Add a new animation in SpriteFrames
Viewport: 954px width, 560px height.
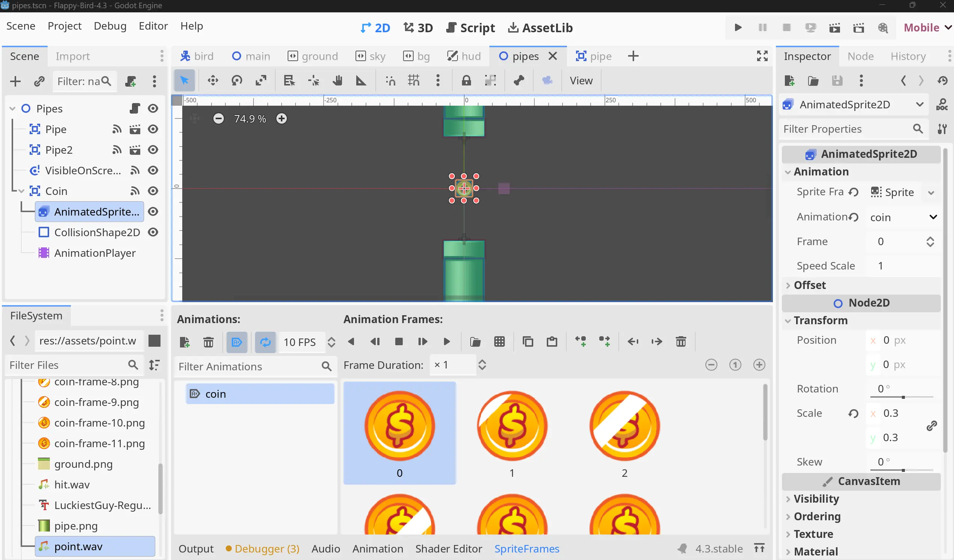coord(185,342)
